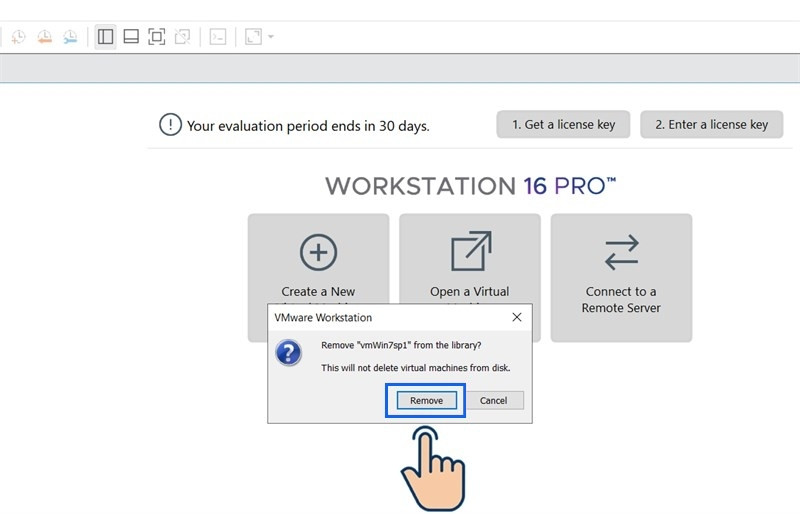Click the Open a Virtual Machine tile
Viewport: 800px width, 514px height.
coord(470,260)
